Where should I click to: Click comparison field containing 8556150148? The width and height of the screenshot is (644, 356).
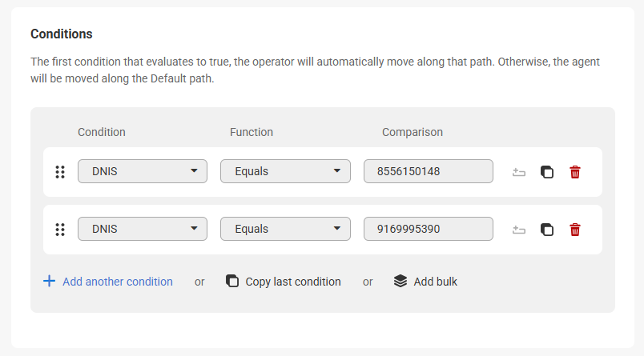(x=428, y=171)
